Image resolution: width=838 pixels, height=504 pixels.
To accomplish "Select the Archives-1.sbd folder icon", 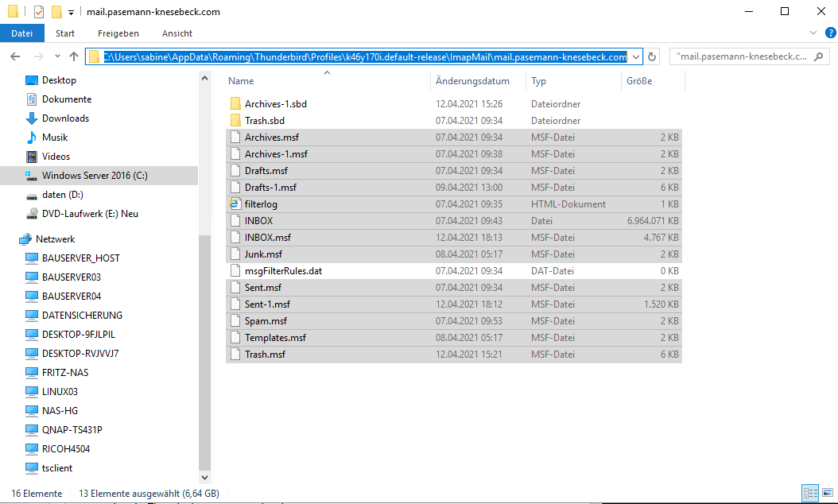I will point(235,104).
